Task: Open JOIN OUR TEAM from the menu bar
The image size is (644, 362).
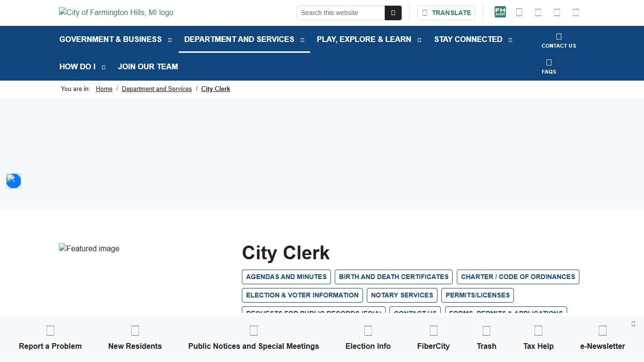Action: pos(148,66)
